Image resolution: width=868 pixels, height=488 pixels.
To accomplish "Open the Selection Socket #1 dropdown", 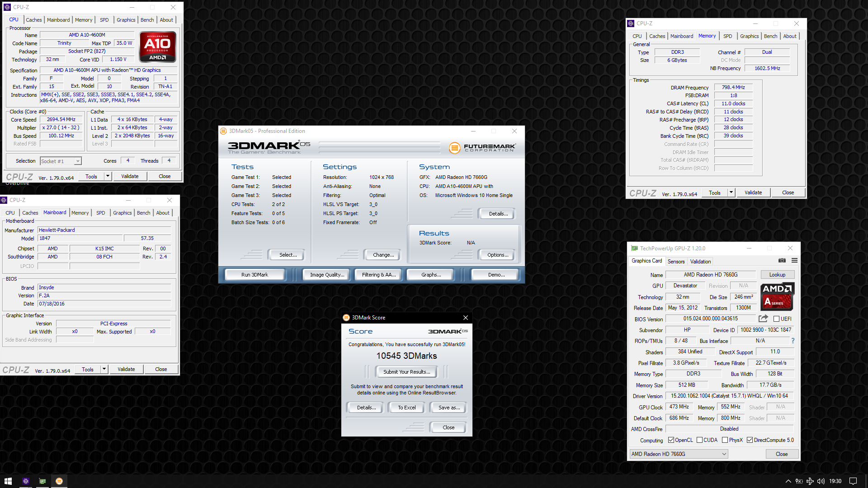I will (61, 161).
